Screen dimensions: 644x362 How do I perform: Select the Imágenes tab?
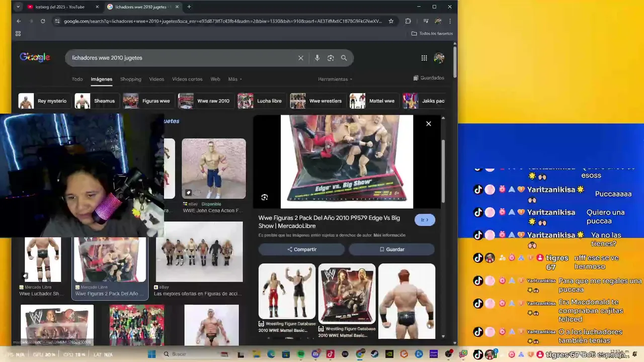102,79
